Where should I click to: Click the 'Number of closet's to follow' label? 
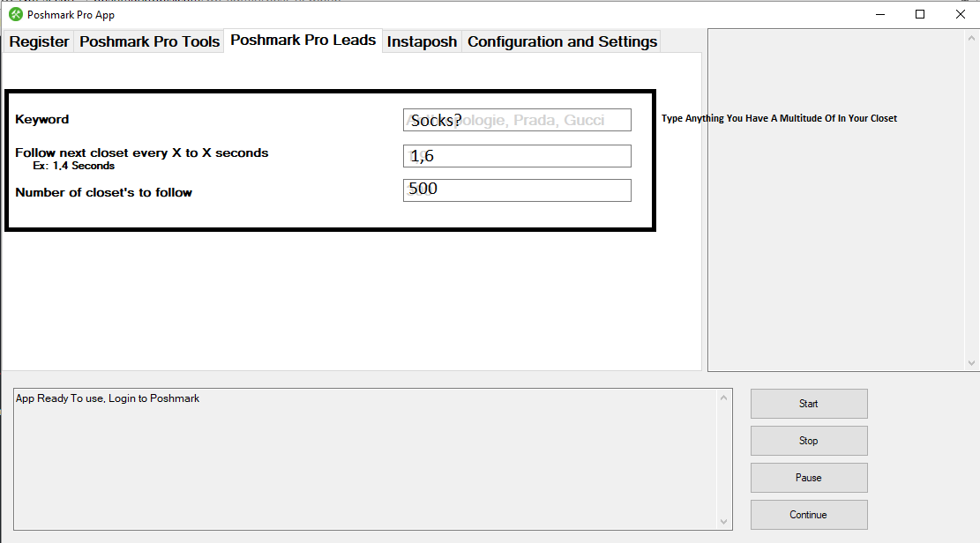click(104, 192)
